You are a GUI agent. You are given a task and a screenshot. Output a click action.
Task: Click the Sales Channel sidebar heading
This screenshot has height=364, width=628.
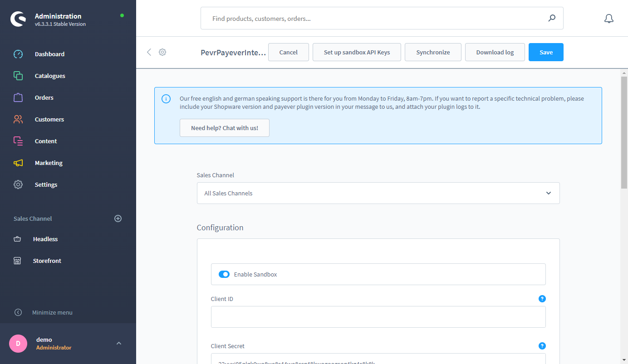[33, 218]
